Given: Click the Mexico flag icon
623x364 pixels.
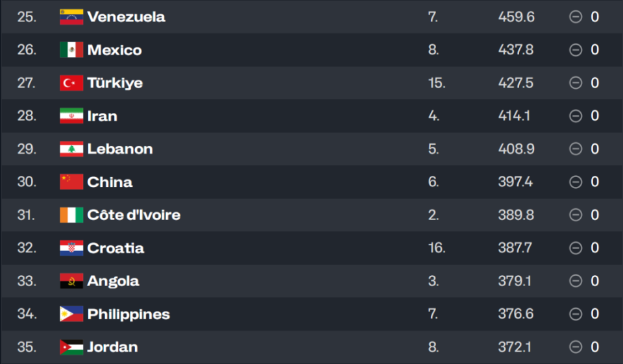Looking at the screenshot, I should pyautogui.click(x=71, y=50).
